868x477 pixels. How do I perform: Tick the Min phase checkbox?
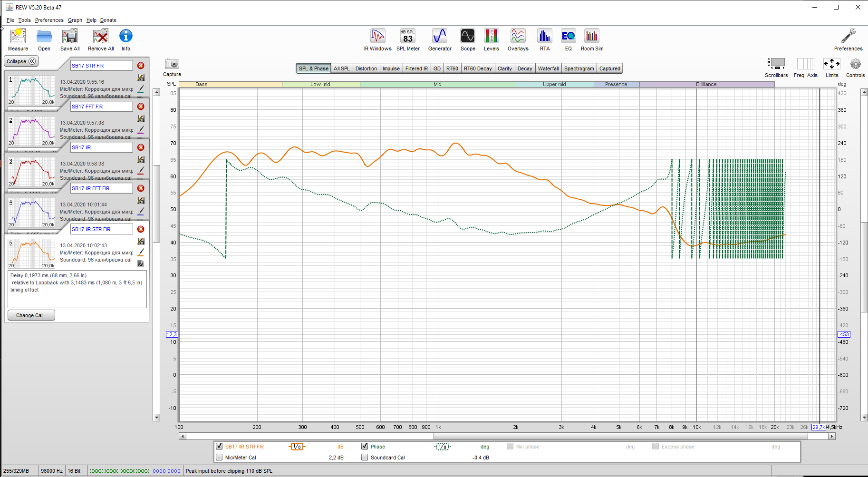pyautogui.click(x=510, y=447)
